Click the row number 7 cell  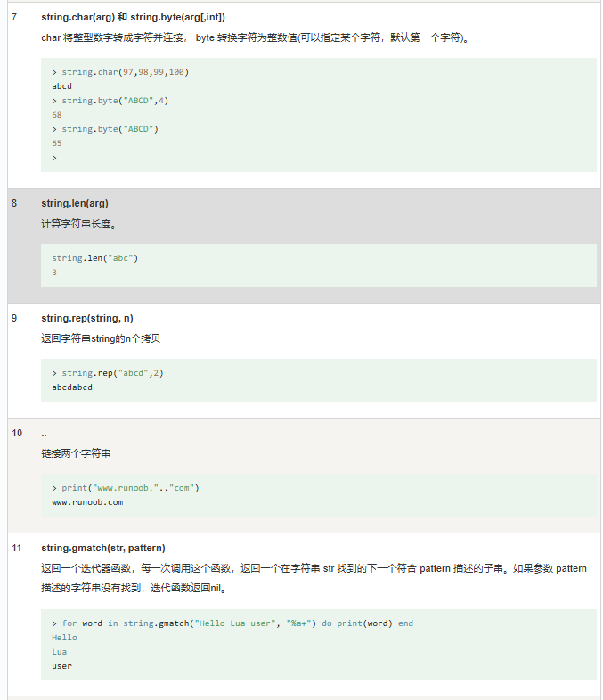[x=22, y=95]
